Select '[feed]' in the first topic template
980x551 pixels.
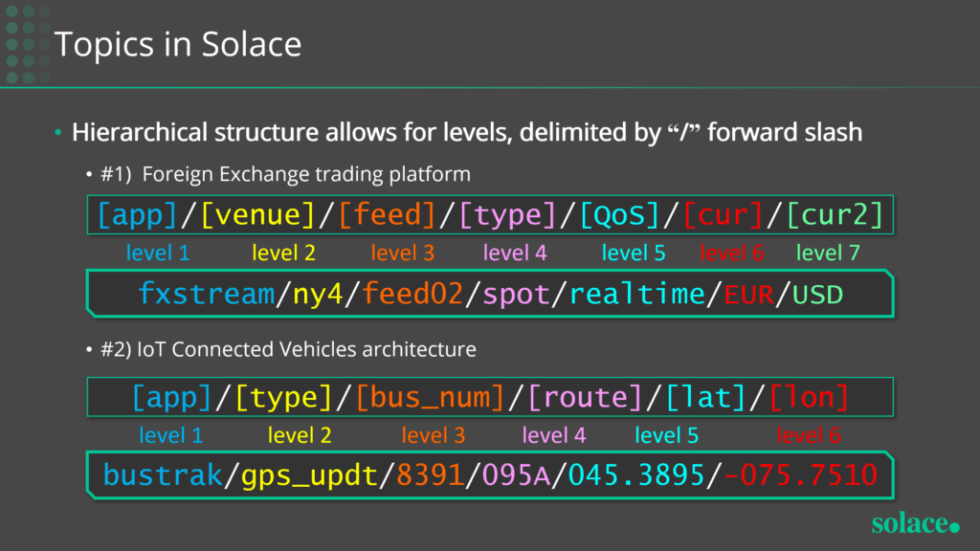tap(387, 215)
